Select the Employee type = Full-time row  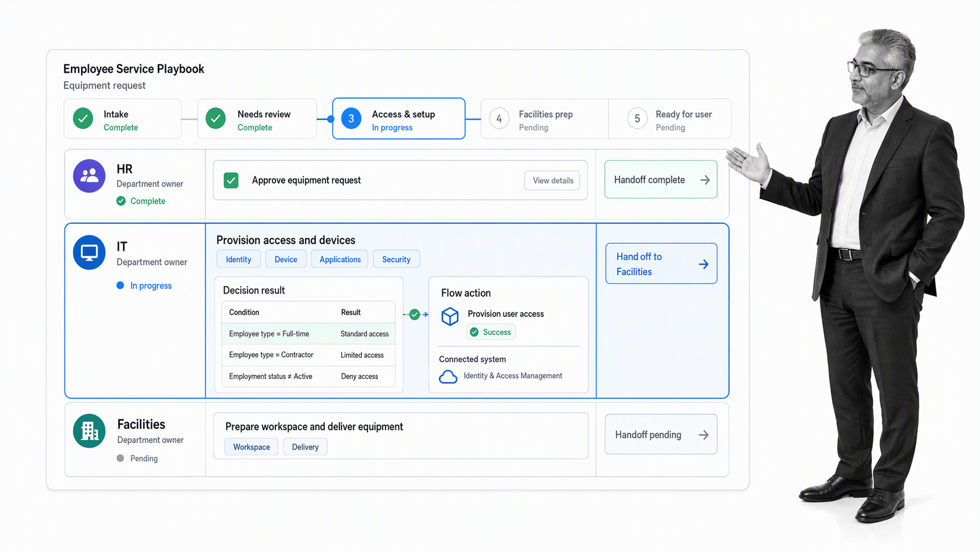[308, 334]
